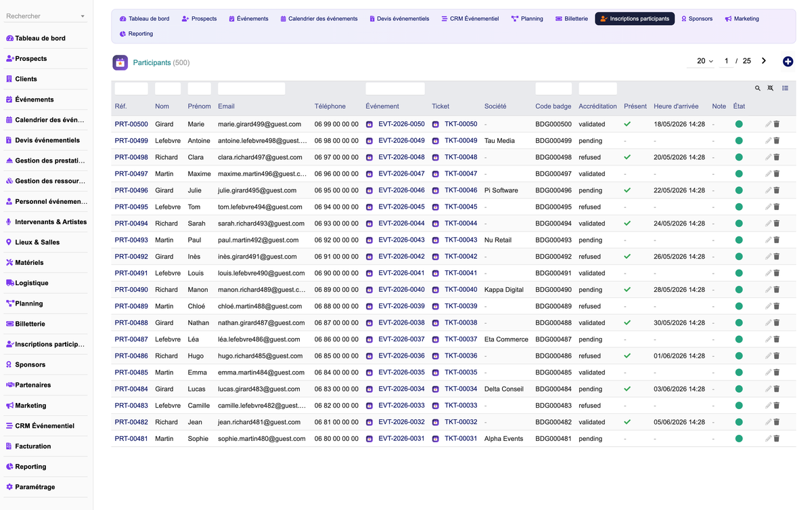Sort by the Accréditation column header
This screenshot has width=812, height=510.
597,106
